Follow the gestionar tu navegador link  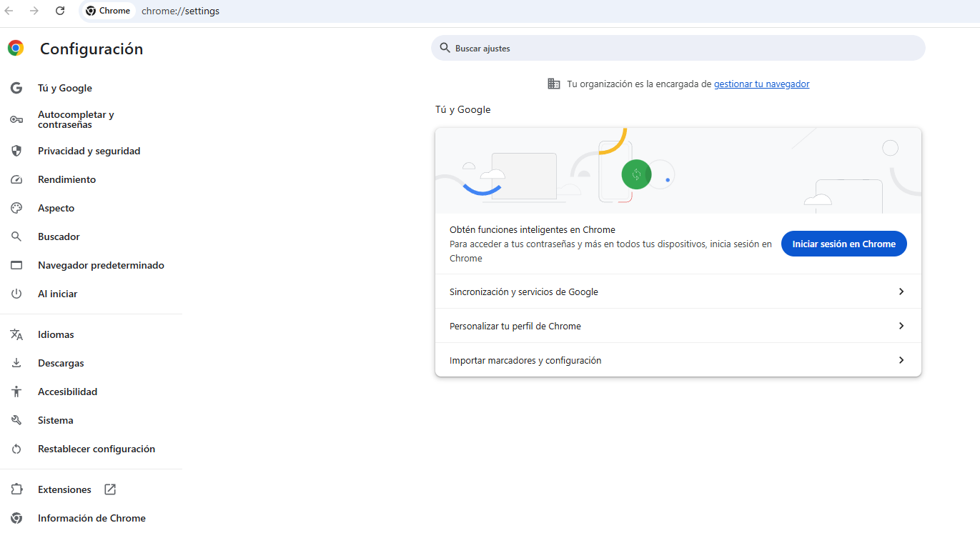tap(761, 84)
